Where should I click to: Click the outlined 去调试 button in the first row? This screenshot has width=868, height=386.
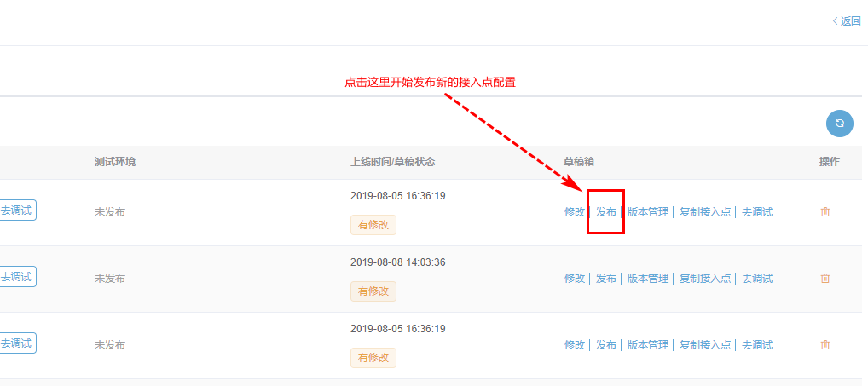click(18, 210)
